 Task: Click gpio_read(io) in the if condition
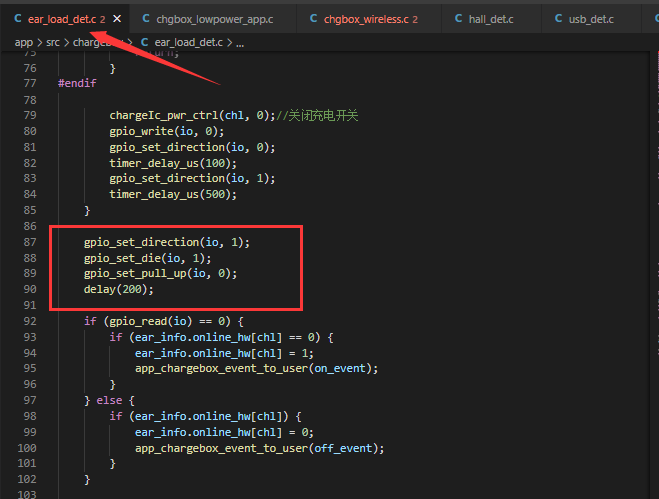(x=151, y=322)
